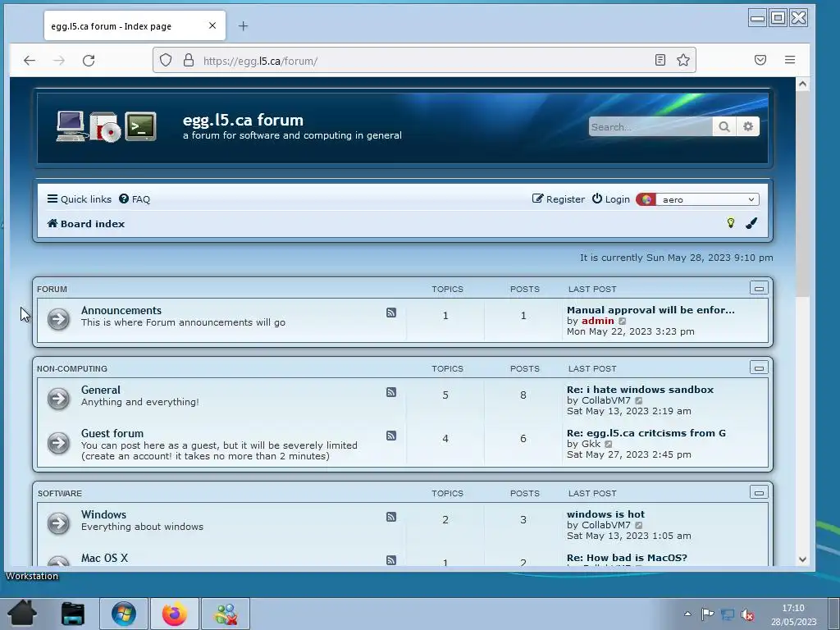The image size is (840, 630).
Task: Open the file manager taskbar icon
Action: point(73,614)
